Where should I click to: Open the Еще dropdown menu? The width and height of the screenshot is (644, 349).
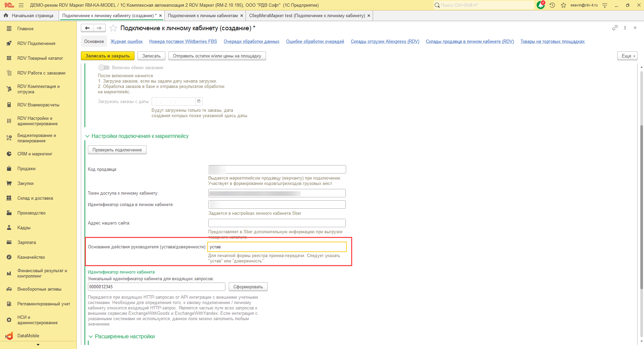coord(627,56)
